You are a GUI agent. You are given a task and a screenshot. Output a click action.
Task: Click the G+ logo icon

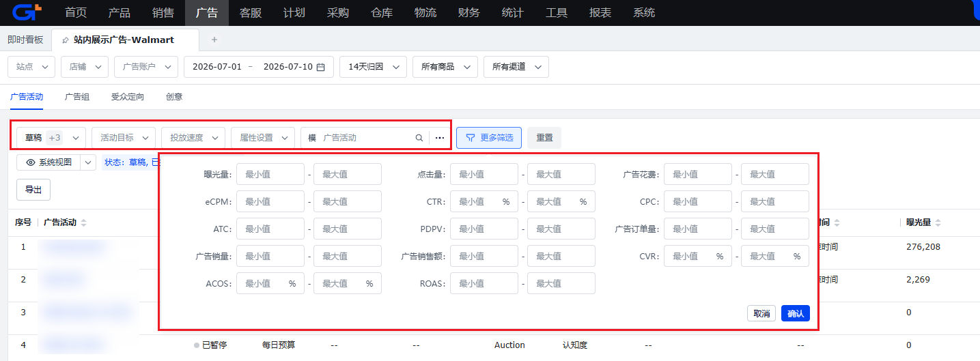point(27,12)
